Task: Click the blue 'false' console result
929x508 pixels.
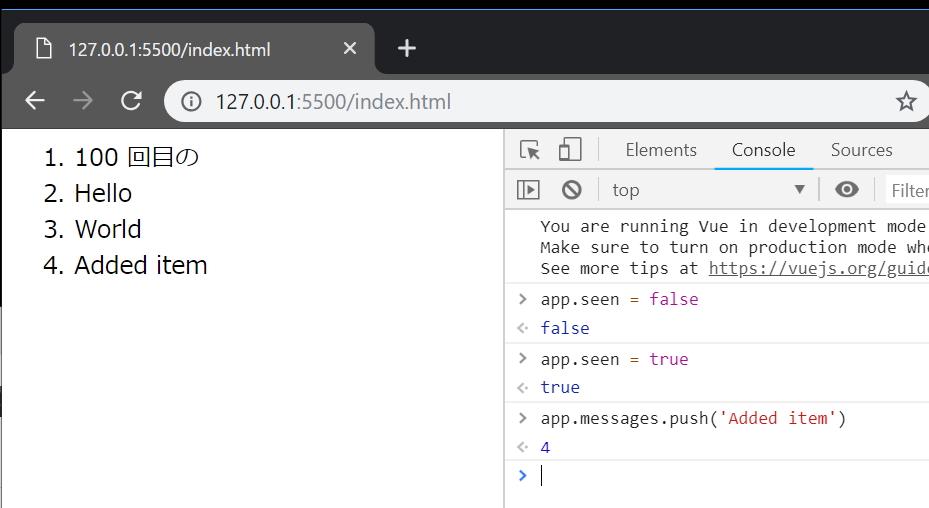Action: (x=565, y=328)
